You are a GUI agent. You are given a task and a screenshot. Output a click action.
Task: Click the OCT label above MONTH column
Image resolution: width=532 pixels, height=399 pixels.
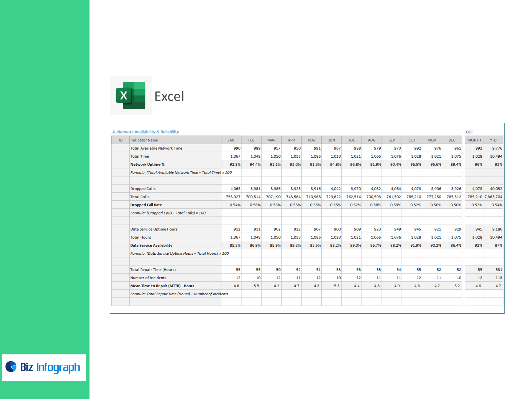click(x=469, y=132)
